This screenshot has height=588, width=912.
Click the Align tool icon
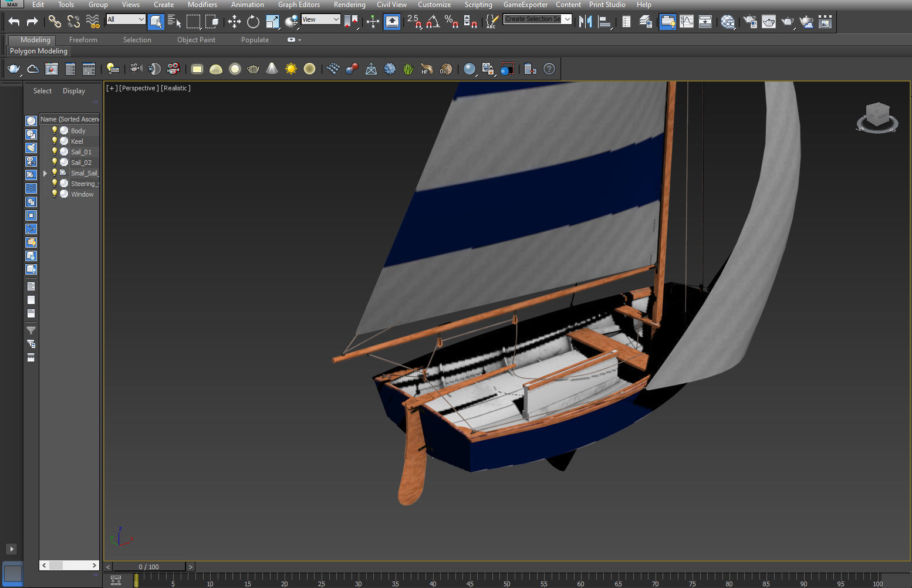[604, 22]
